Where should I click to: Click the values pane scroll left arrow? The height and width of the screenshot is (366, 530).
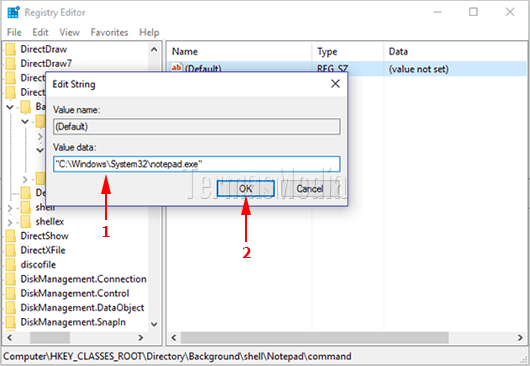click(x=174, y=337)
